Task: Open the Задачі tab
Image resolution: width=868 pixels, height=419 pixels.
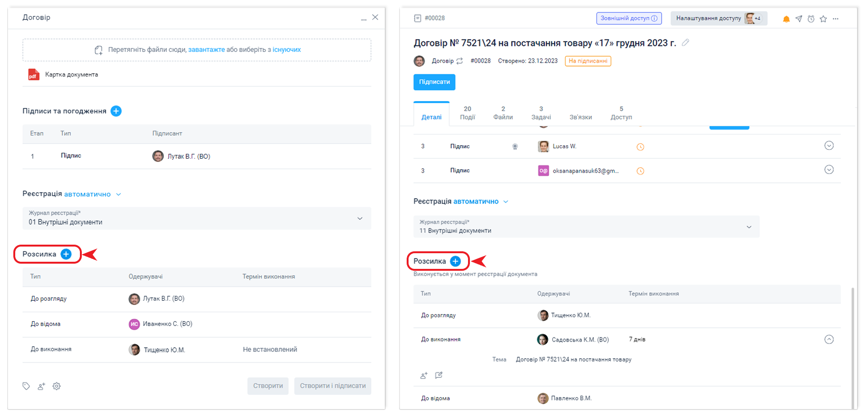Action: tap(541, 113)
